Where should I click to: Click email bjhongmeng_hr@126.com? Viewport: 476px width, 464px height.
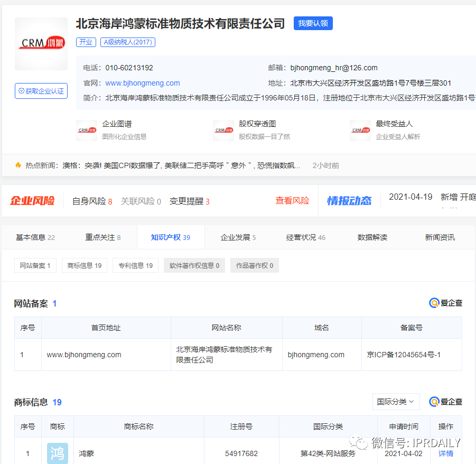click(x=334, y=68)
